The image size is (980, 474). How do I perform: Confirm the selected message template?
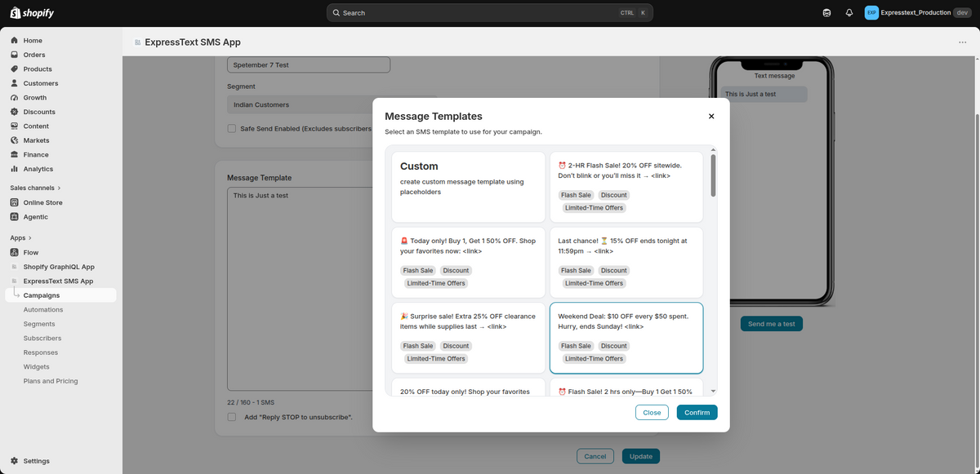tap(697, 413)
